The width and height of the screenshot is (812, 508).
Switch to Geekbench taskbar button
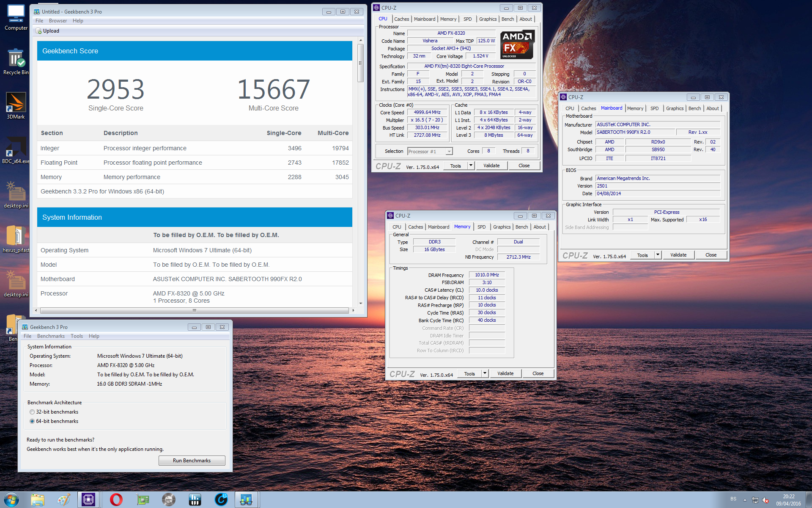pyautogui.click(x=246, y=500)
